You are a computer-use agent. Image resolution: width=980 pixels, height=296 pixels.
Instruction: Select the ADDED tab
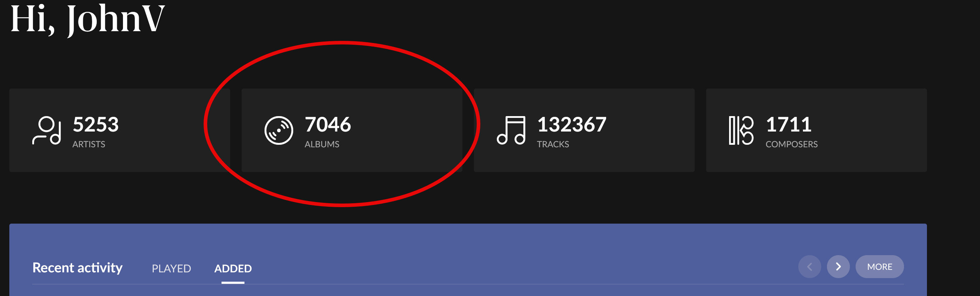[x=233, y=269]
